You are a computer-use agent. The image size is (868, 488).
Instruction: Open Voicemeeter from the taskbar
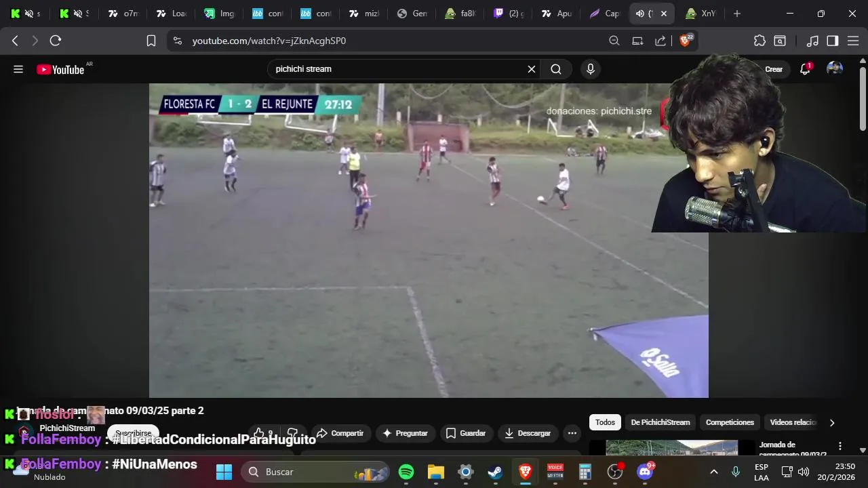pos(555,472)
